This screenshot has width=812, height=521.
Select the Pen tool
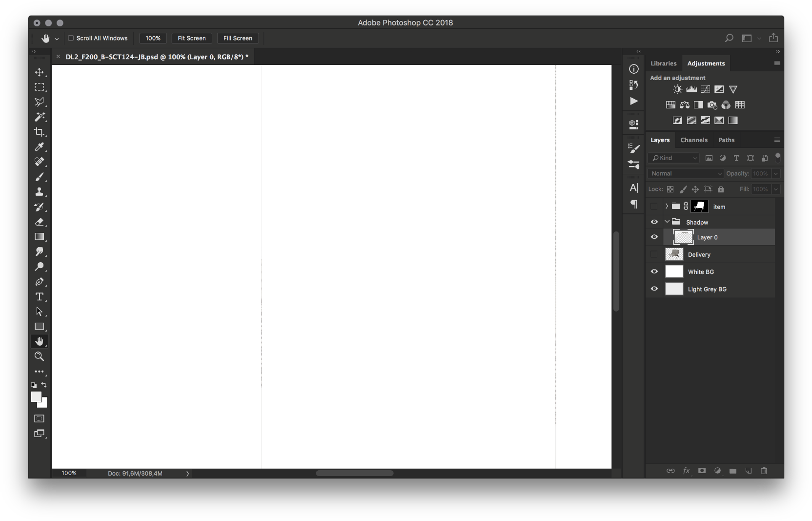coord(40,282)
